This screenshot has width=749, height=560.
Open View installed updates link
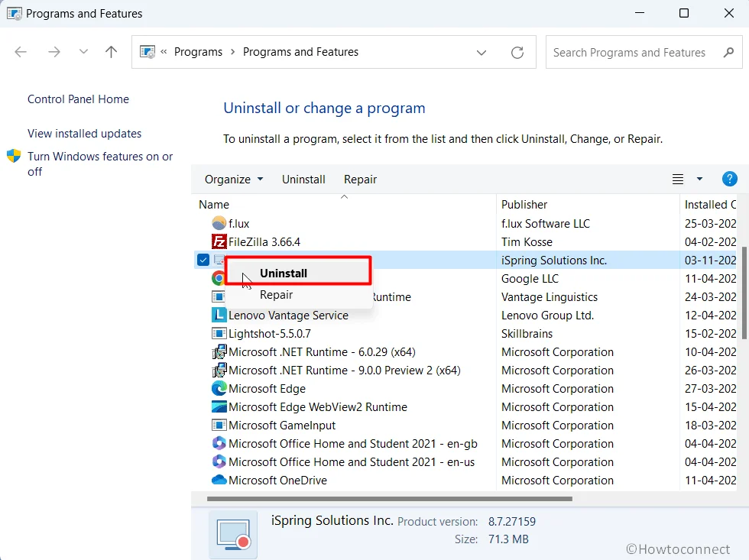pyautogui.click(x=84, y=133)
